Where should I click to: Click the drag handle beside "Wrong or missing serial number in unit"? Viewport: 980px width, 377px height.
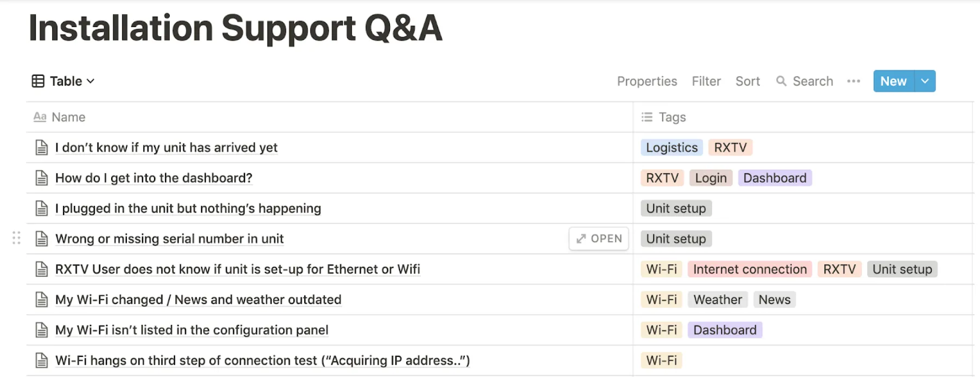pos(16,238)
